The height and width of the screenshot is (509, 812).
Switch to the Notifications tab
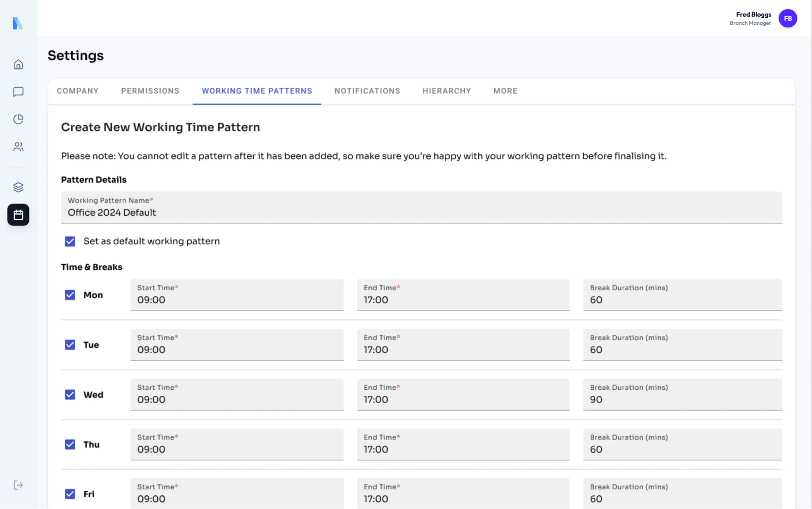pos(367,91)
